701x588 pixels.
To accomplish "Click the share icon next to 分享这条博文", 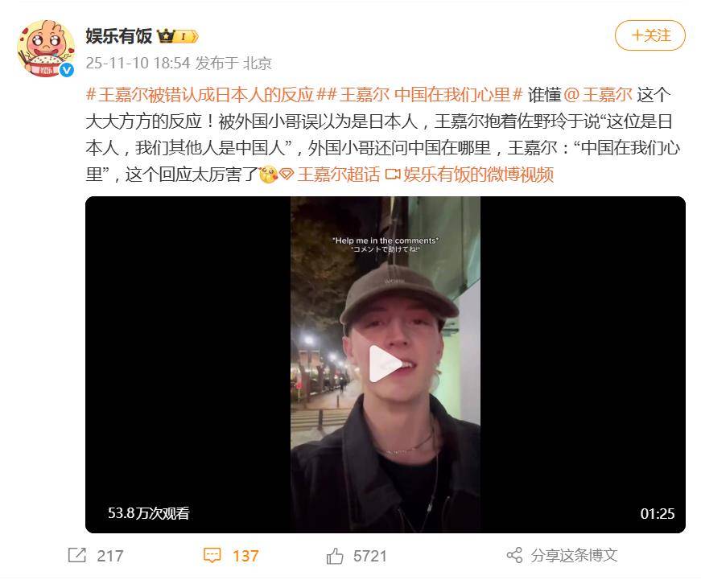I will click(514, 555).
